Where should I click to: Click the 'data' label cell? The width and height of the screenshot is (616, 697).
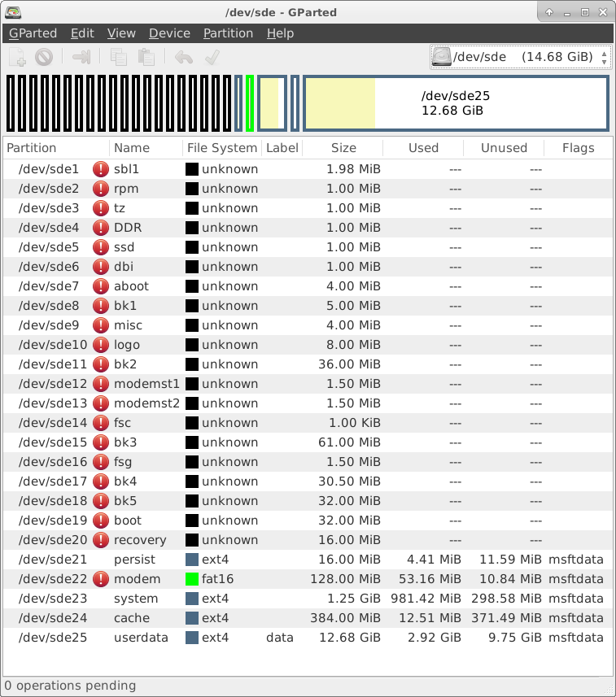[280, 638]
